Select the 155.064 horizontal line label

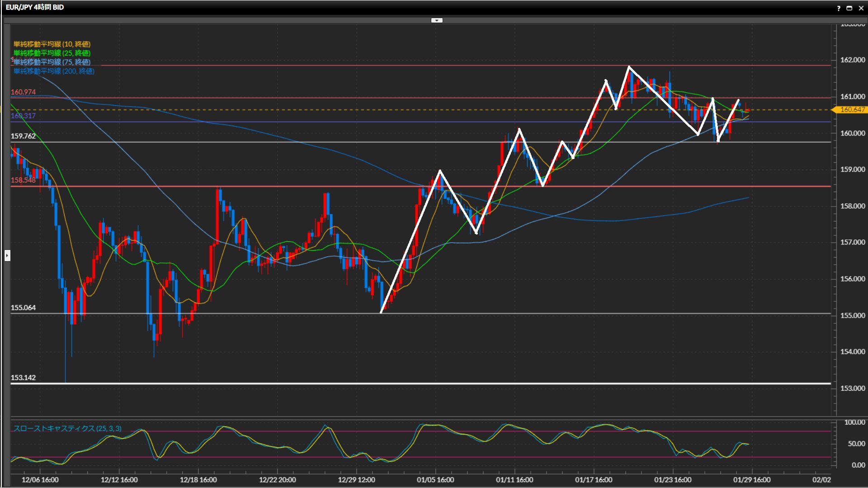(23, 308)
